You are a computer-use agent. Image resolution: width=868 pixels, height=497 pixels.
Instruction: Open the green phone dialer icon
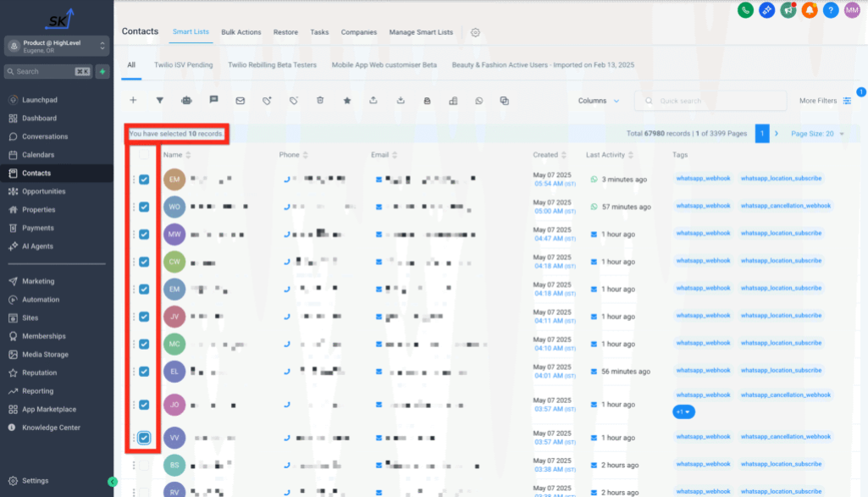[x=745, y=10]
